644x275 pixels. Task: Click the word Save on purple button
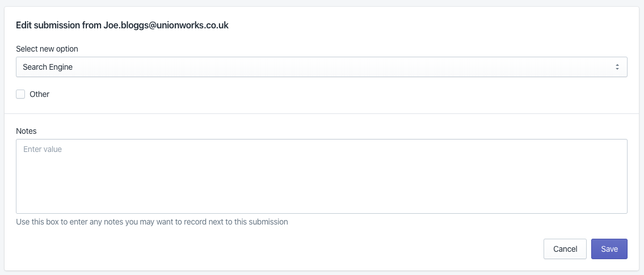pos(609,249)
